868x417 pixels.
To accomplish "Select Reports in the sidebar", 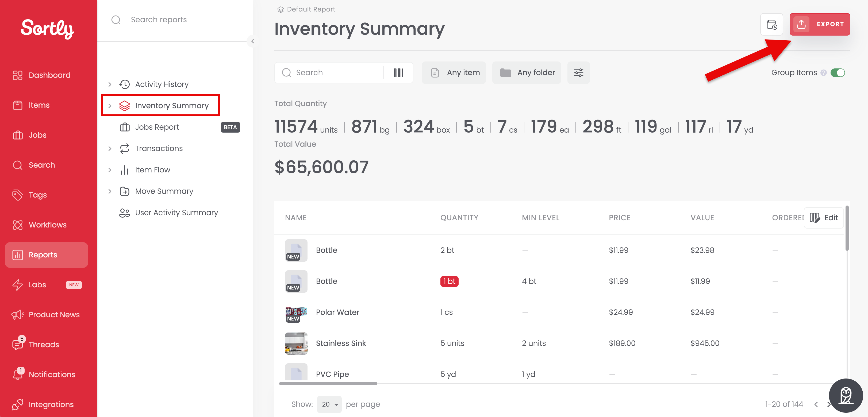I will (x=46, y=255).
